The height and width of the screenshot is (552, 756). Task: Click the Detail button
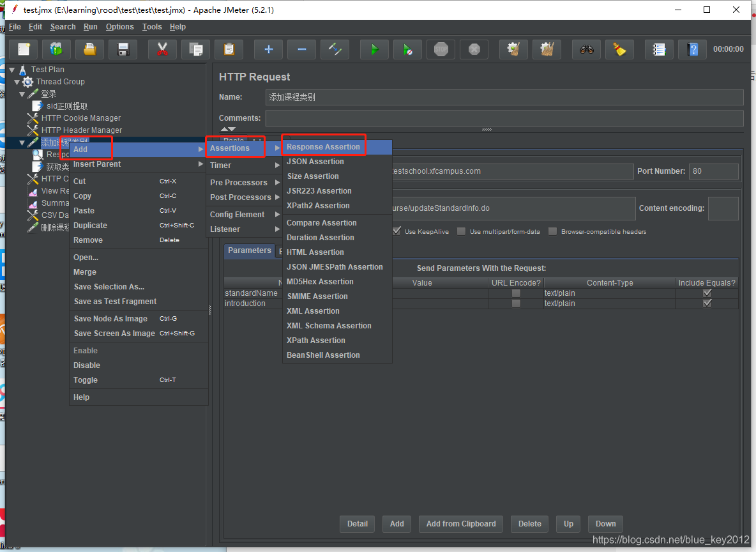[x=358, y=524]
